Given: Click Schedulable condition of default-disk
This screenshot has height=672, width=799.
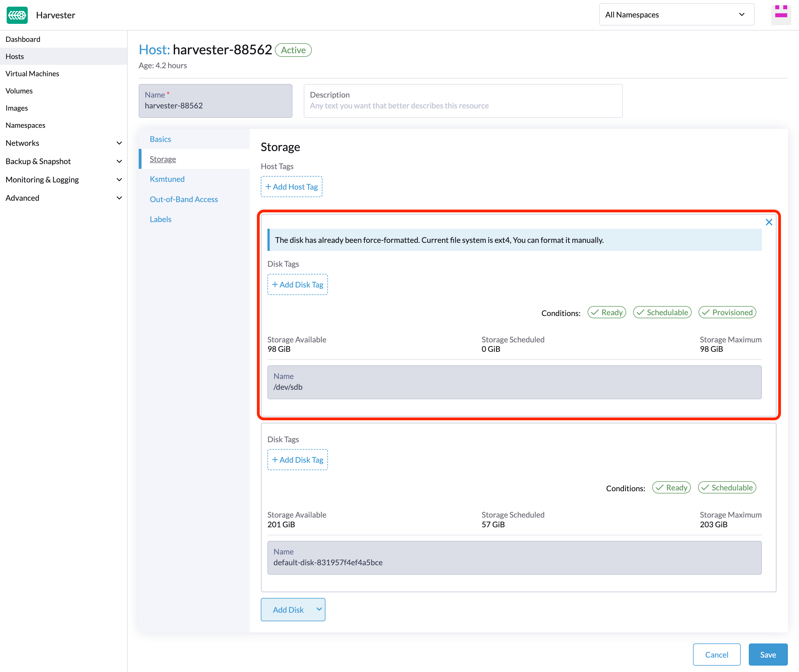Looking at the screenshot, I should [727, 488].
